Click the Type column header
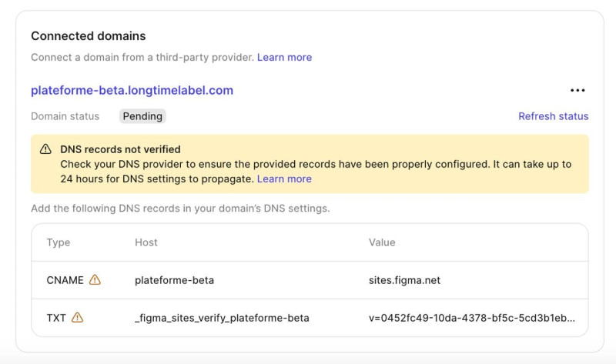Viewport: 616px width, 364px height. point(59,242)
